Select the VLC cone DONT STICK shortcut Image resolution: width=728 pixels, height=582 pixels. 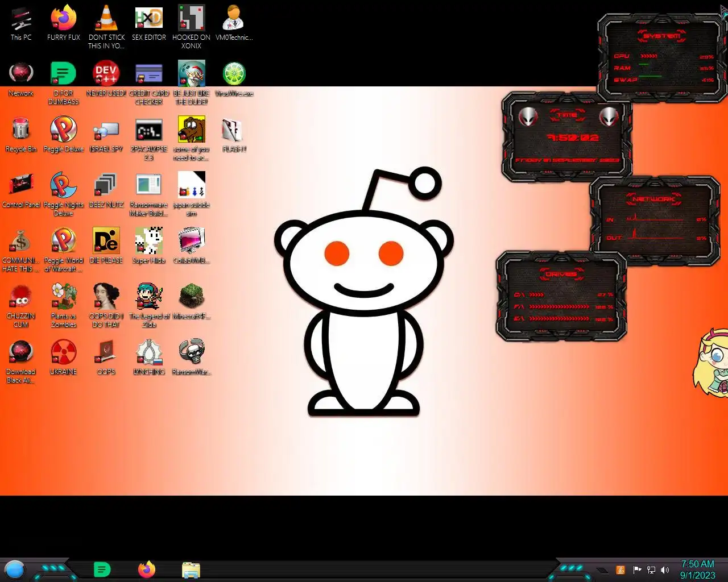click(106, 27)
